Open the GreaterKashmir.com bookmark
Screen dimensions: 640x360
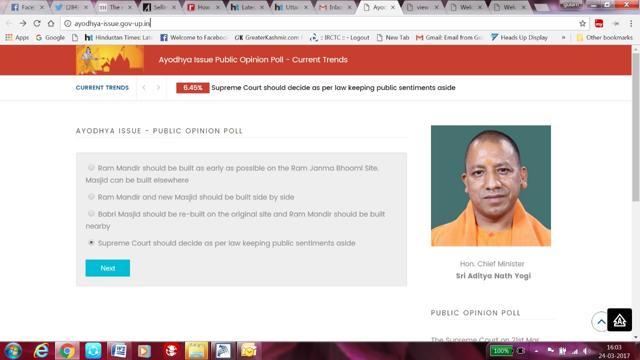coord(268,38)
